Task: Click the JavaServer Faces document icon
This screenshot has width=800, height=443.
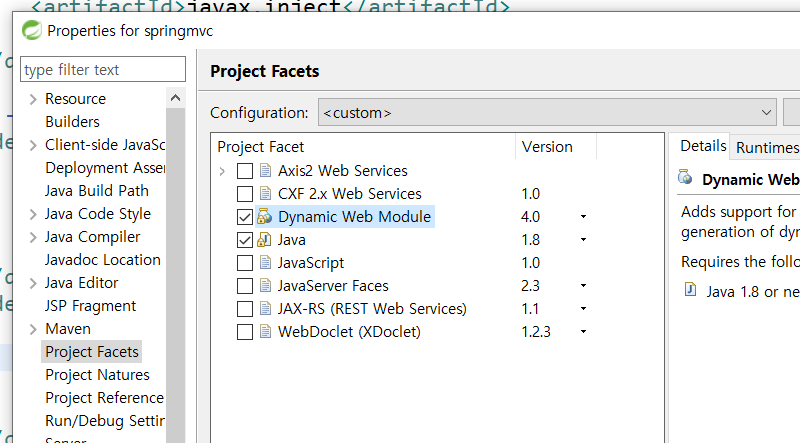Action: pyautogui.click(x=265, y=285)
